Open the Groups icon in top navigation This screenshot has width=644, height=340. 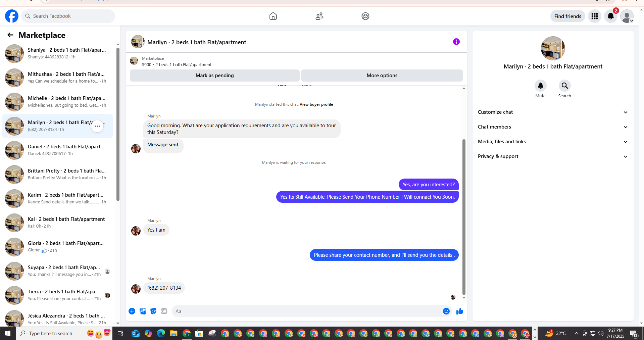pos(365,16)
